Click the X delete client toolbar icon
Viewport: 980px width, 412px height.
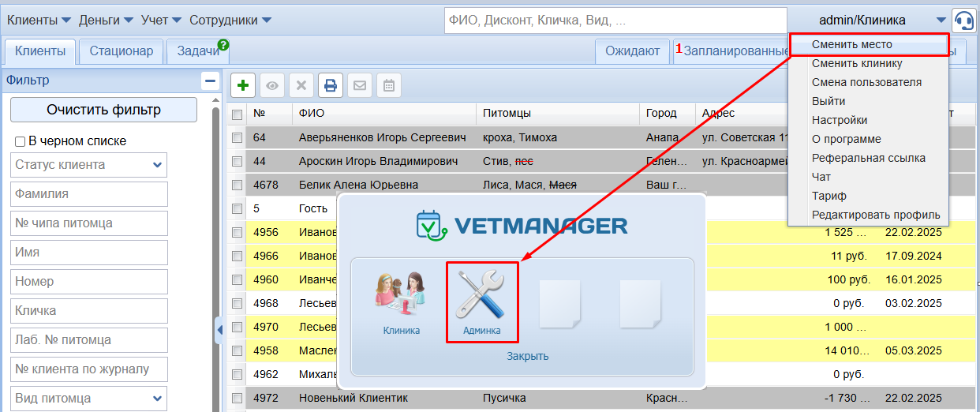click(301, 85)
